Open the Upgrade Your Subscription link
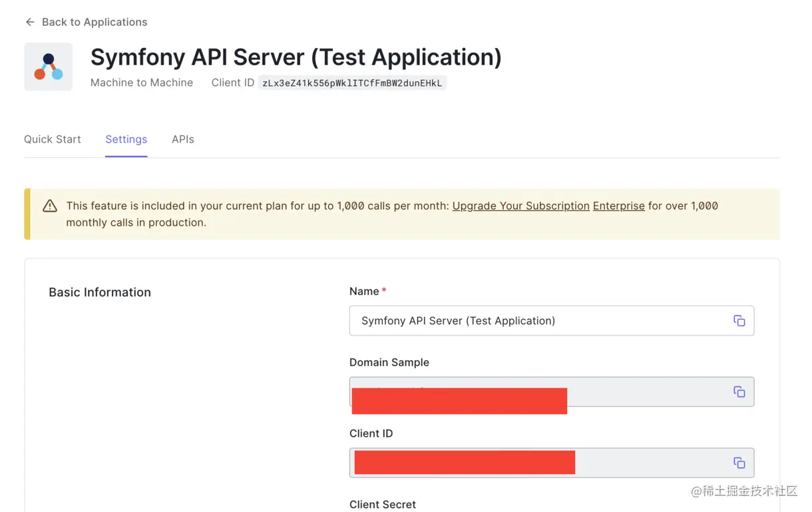 520,206
